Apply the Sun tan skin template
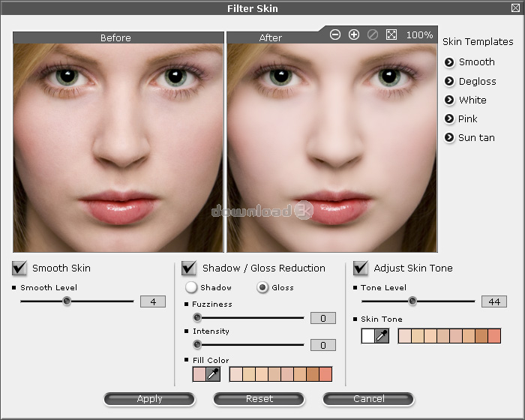 point(449,137)
